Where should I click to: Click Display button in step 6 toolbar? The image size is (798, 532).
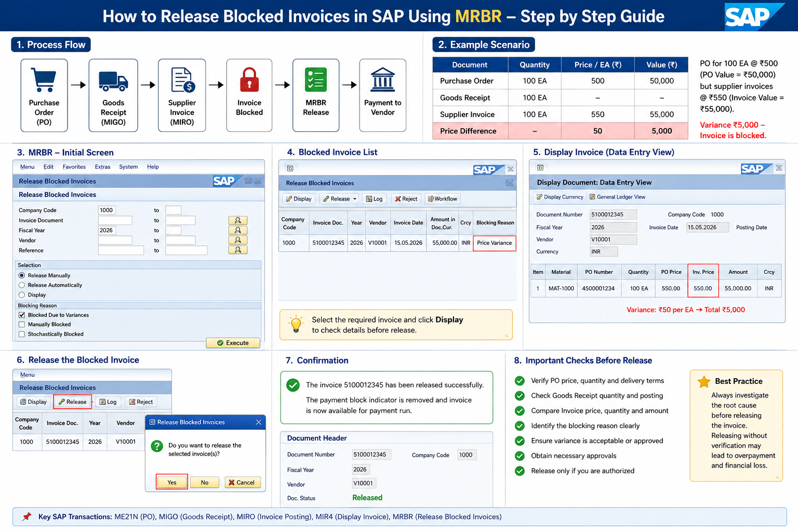(33, 402)
